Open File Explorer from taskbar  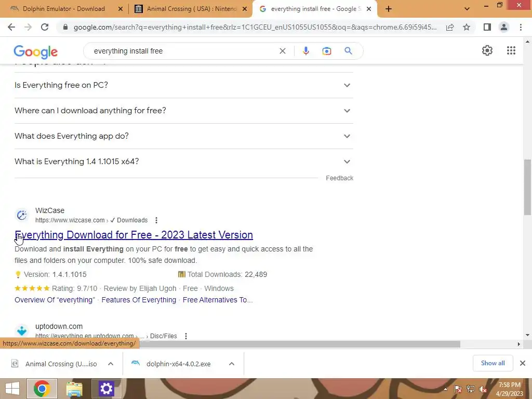coord(74,389)
